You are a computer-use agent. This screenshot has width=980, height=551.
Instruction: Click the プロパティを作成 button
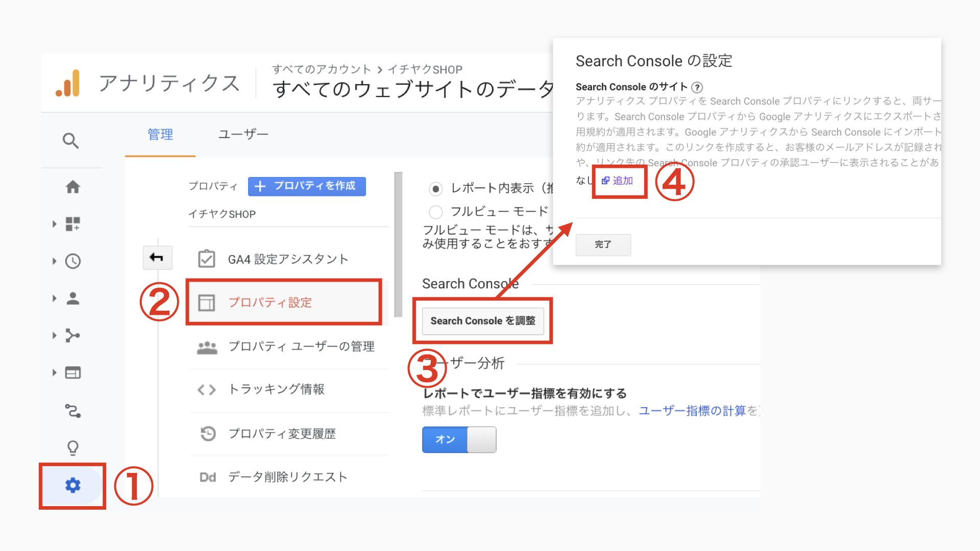pos(307,186)
